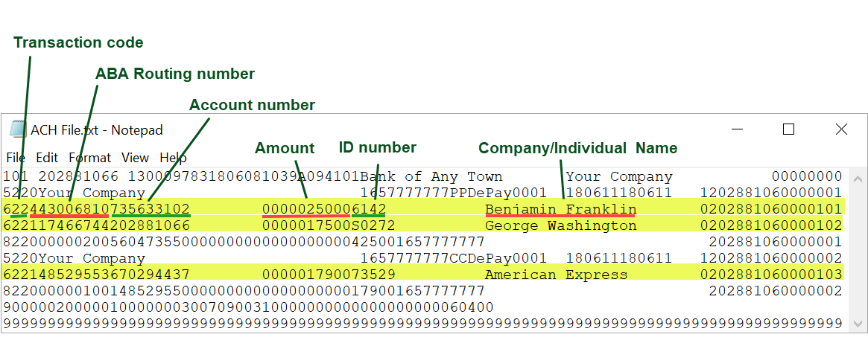This screenshot has height=343, width=868.
Task: Minimize the ACH File.txt Notepad window
Action: [x=737, y=129]
